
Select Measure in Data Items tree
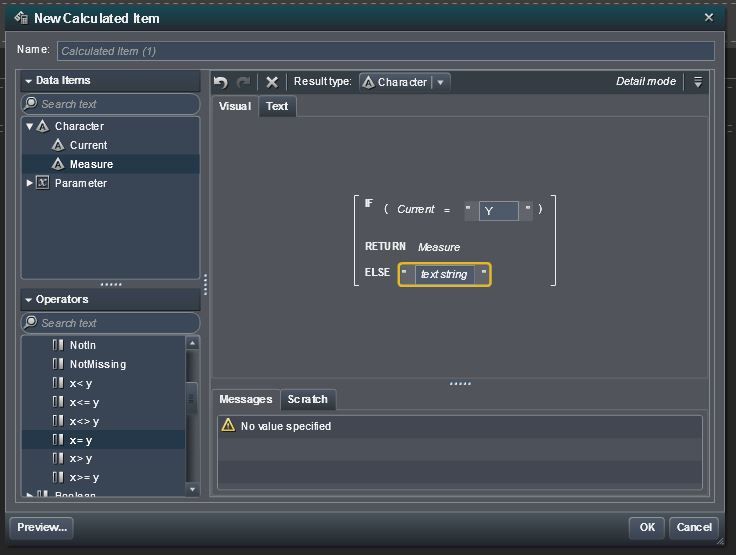(x=111, y=164)
